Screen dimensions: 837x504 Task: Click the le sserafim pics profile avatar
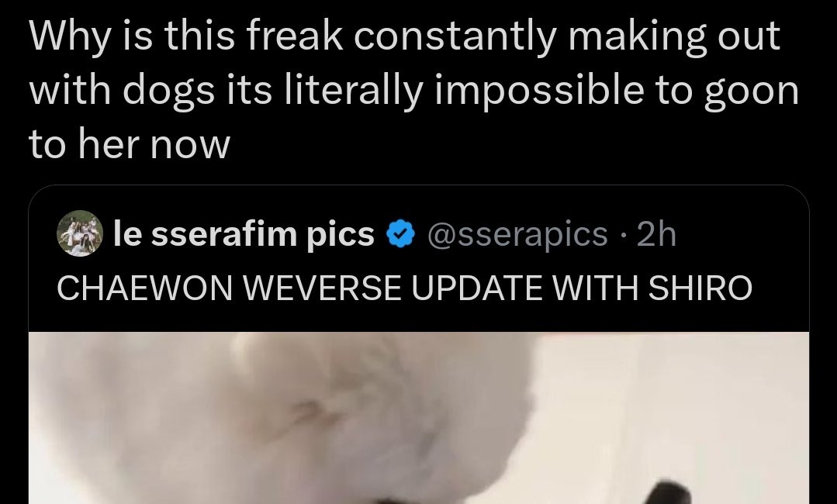click(x=80, y=233)
